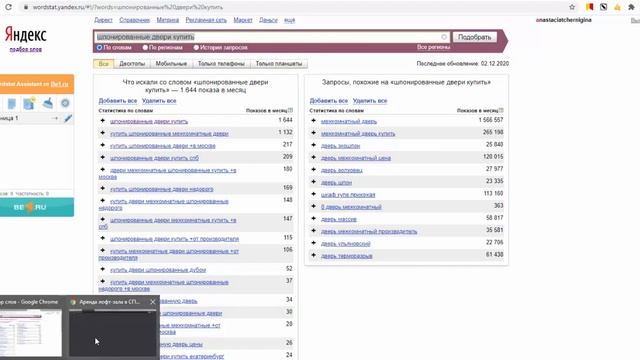Select the 'По регионам' radio option
Viewport: 640px width, 360px height.
pos(145,47)
